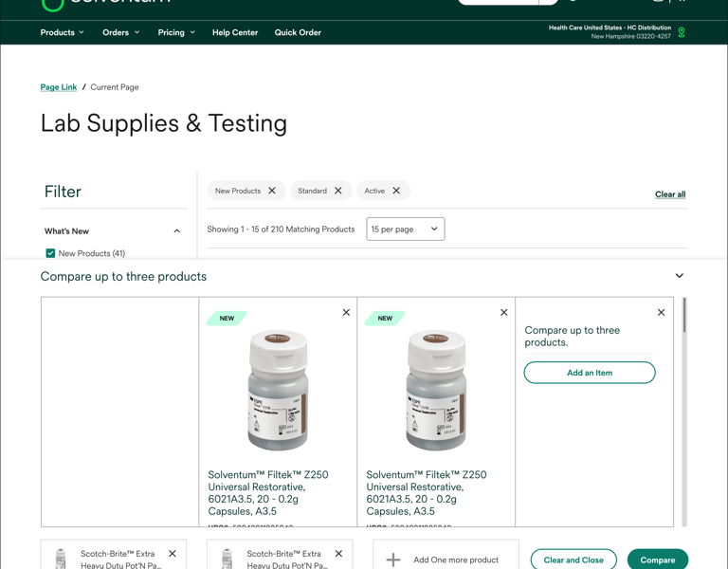Click the second Filtek Z250 product image

435,390
